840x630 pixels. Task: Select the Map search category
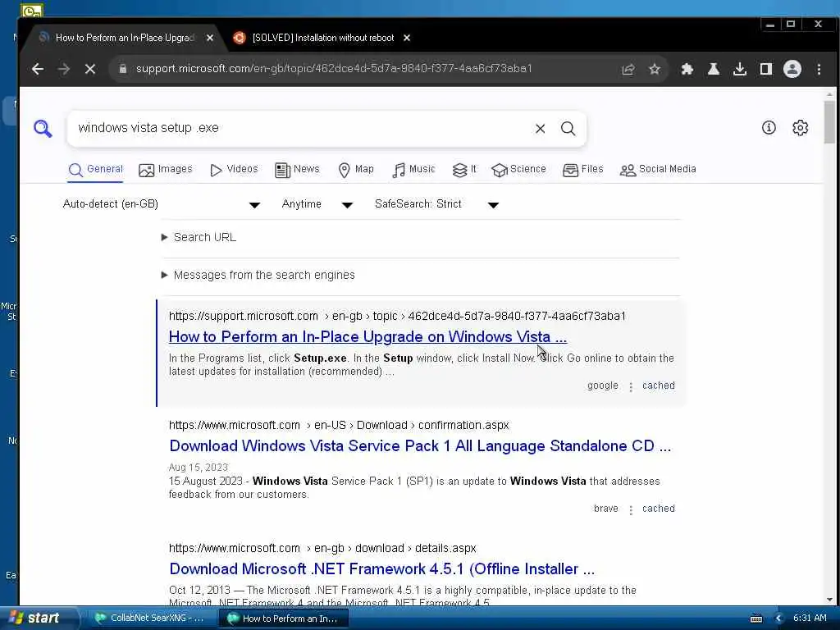coord(356,170)
